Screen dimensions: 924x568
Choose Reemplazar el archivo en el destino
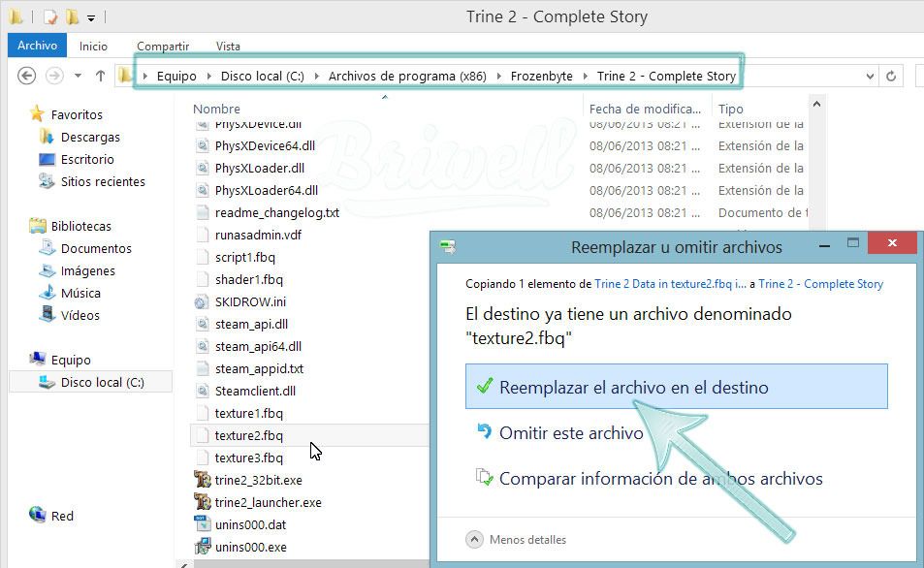pos(677,387)
